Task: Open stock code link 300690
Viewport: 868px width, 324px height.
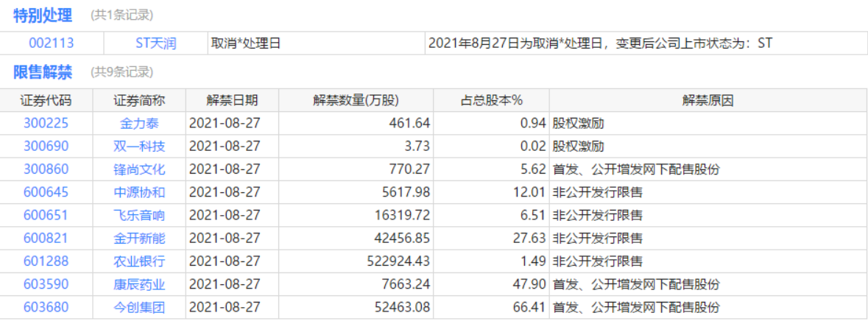Action: click(x=46, y=147)
